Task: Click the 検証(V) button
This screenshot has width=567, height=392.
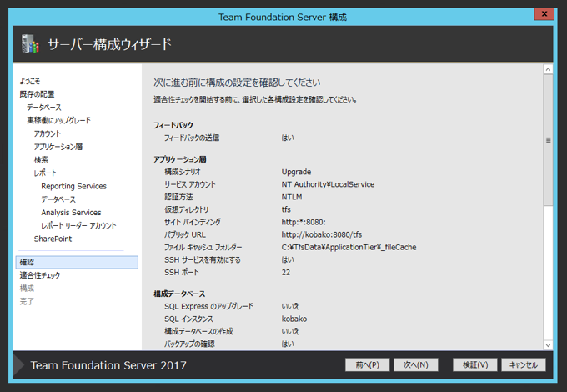Action: (x=475, y=364)
